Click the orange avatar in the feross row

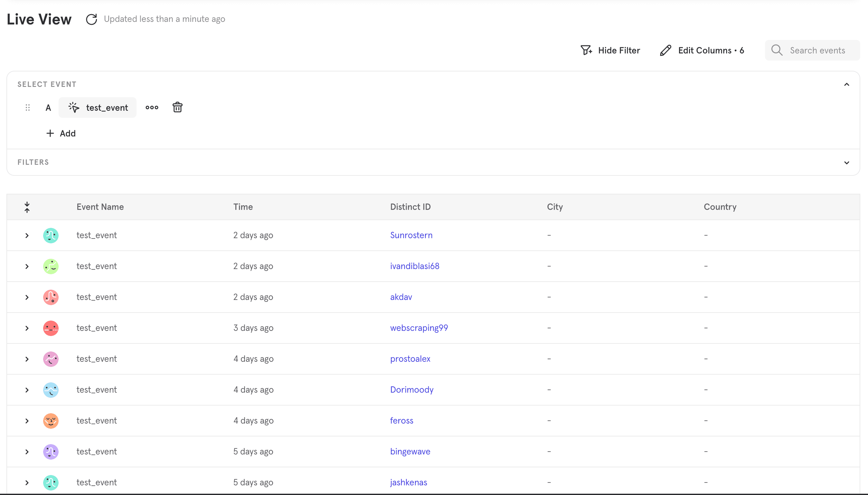tap(51, 421)
